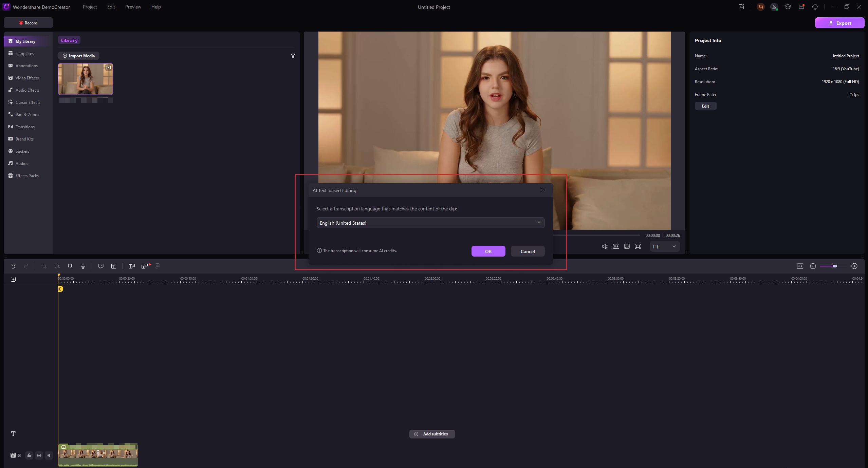Open the Edit menu in menu bar
Viewport: 868px width, 468px height.
point(111,7)
